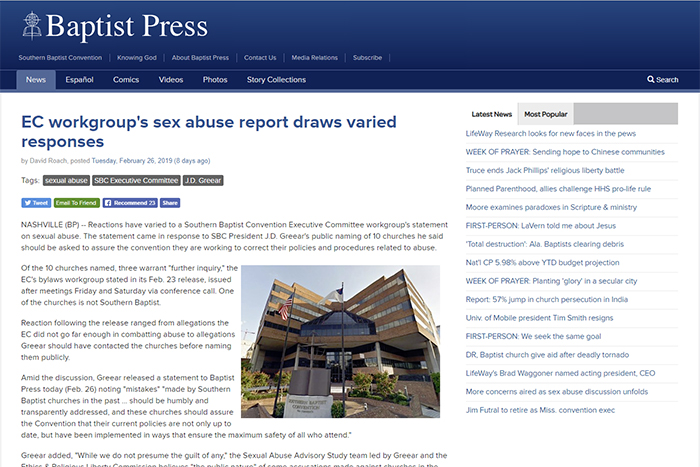Select the 'SBC Executive Committee' tag
This screenshot has width=700, height=467.
tap(136, 180)
